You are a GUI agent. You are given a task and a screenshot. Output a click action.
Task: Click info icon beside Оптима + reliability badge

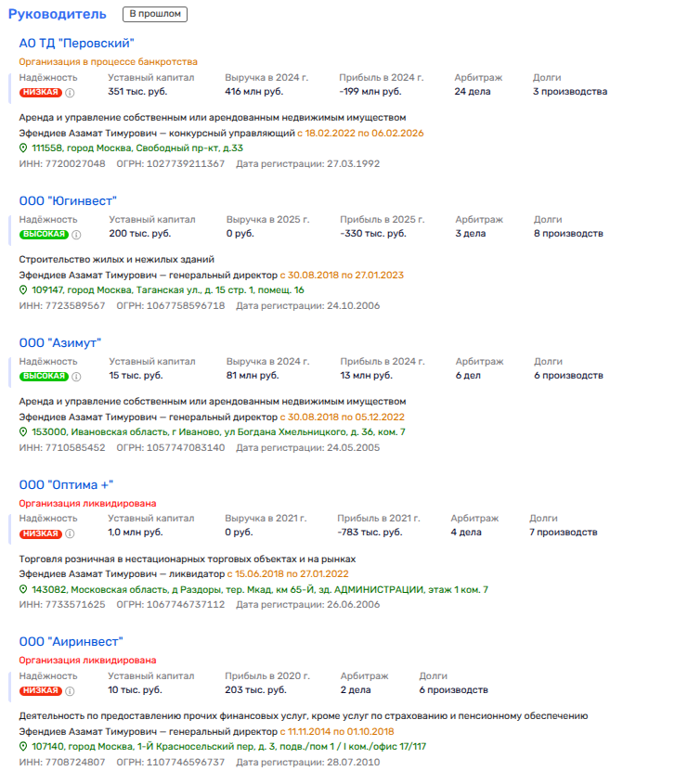point(70,534)
